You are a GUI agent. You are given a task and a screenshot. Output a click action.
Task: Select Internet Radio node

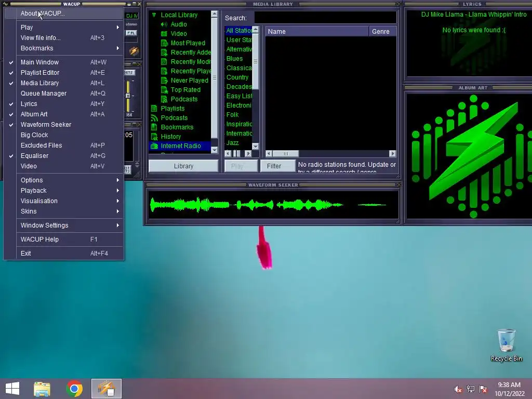180,146
